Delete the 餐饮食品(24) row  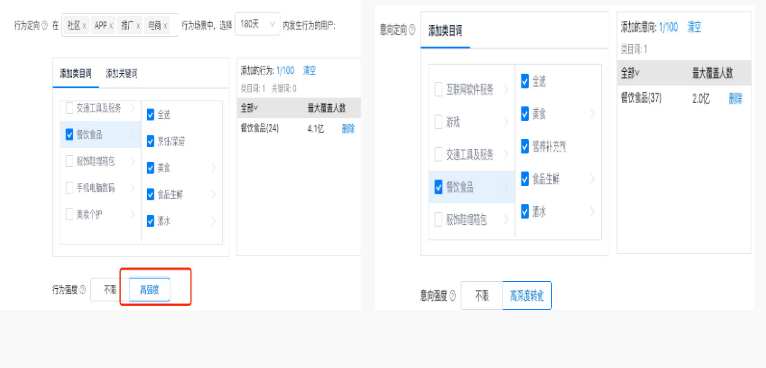pos(348,129)
